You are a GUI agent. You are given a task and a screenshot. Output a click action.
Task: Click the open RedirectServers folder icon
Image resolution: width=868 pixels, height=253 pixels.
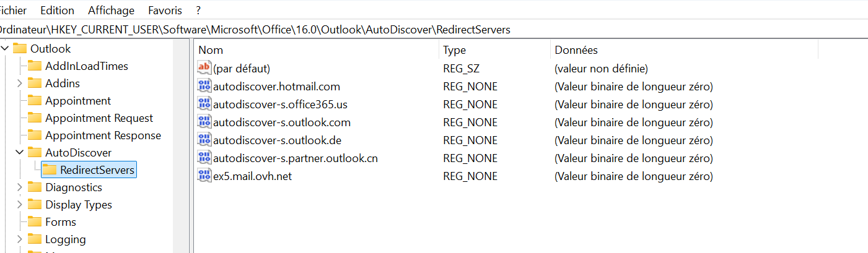point(50,169)
